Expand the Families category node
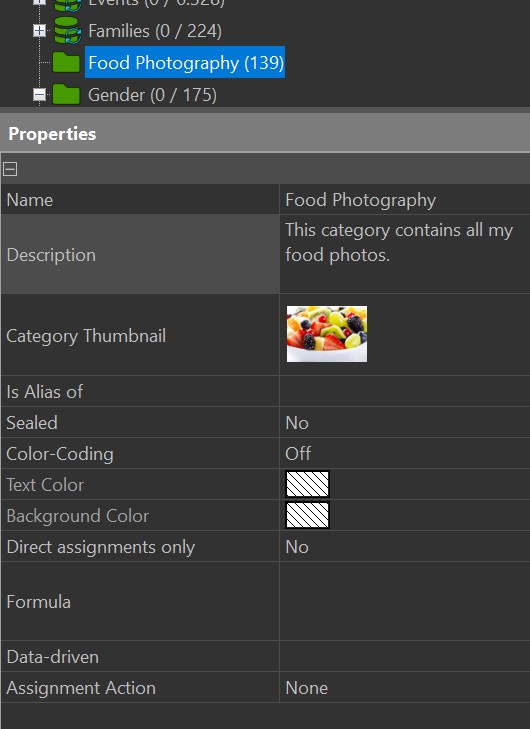This screenshot has height=729, width=530. click(x=40, y=31)
